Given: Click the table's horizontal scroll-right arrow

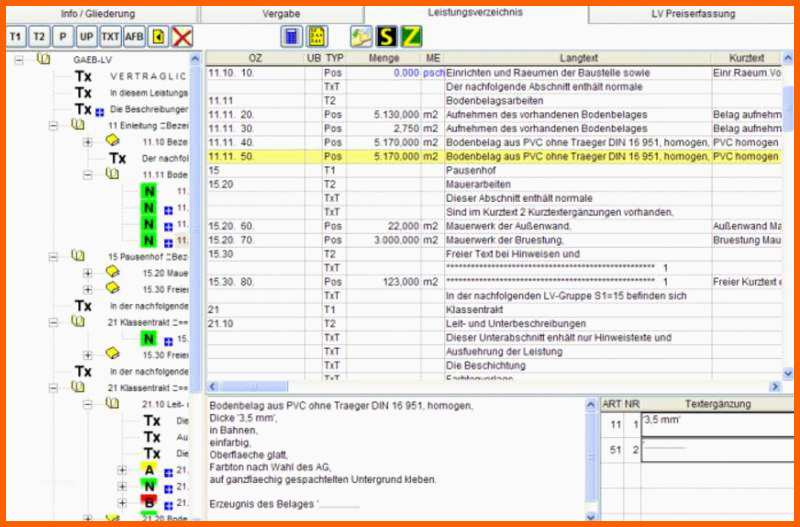Looking at the screenshot, I should (775, 387).
